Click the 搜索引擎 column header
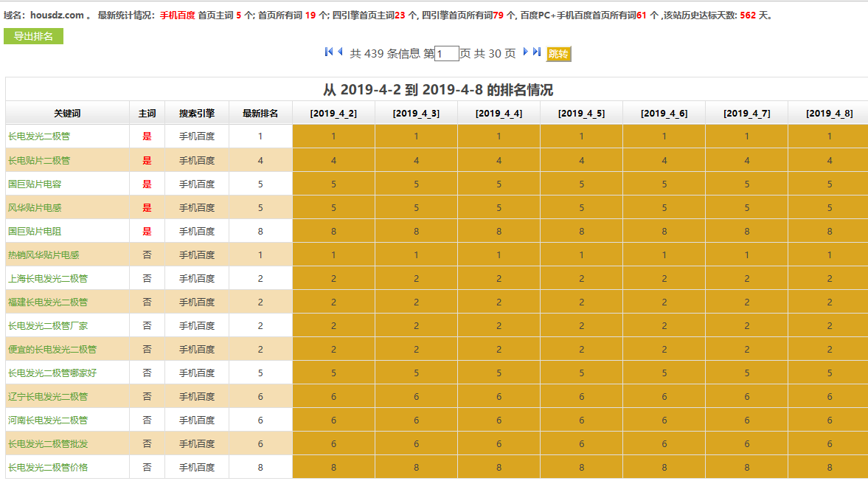The image size is (868, 481). (x=197, y=113)
